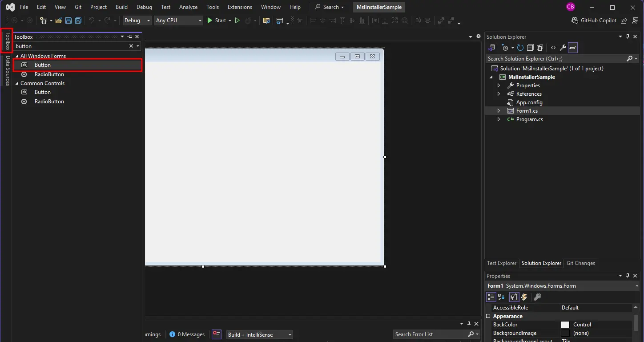644x342 pixels.
Task: Expand the References node
Action: pyautogui.click(x=499, y=94)
